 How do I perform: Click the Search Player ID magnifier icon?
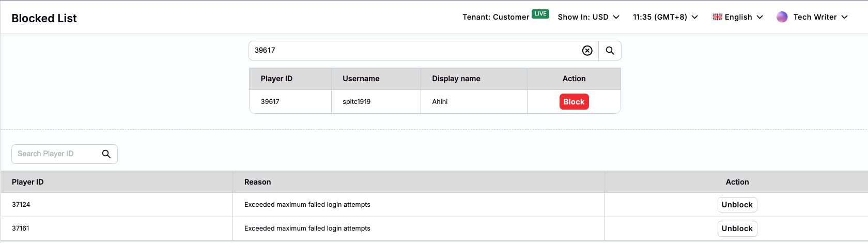[x=106, y=154]
